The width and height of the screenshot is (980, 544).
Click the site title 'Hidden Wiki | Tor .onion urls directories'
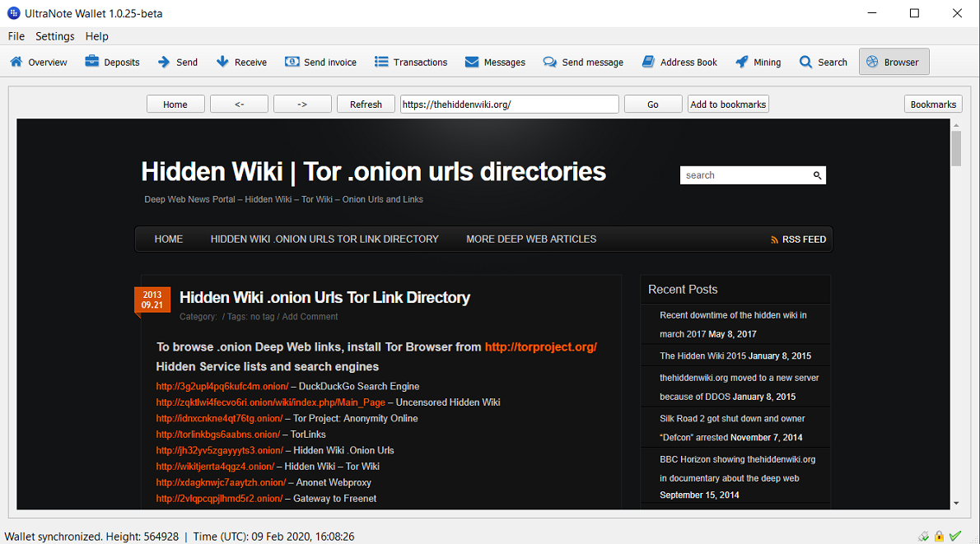(373, 172)
